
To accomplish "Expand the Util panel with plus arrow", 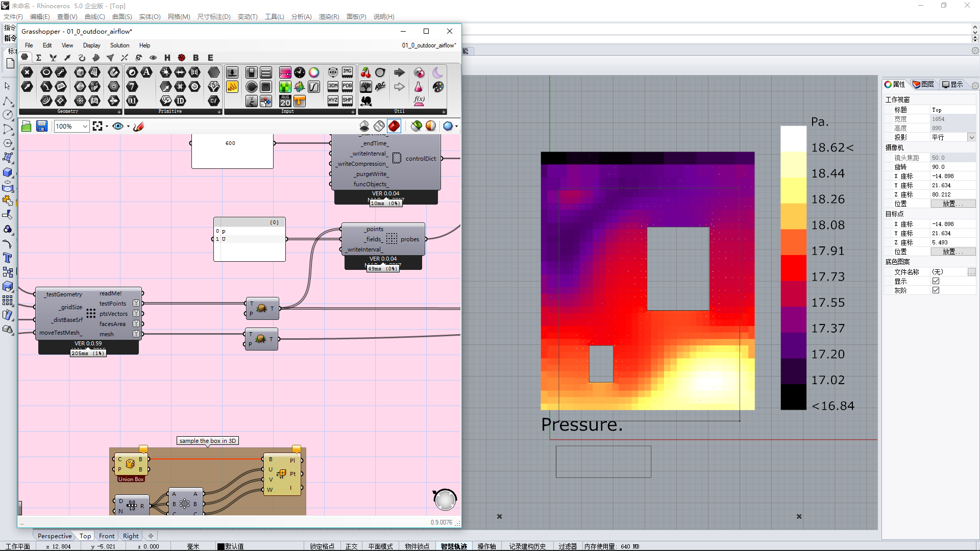I will coord(444,112).
